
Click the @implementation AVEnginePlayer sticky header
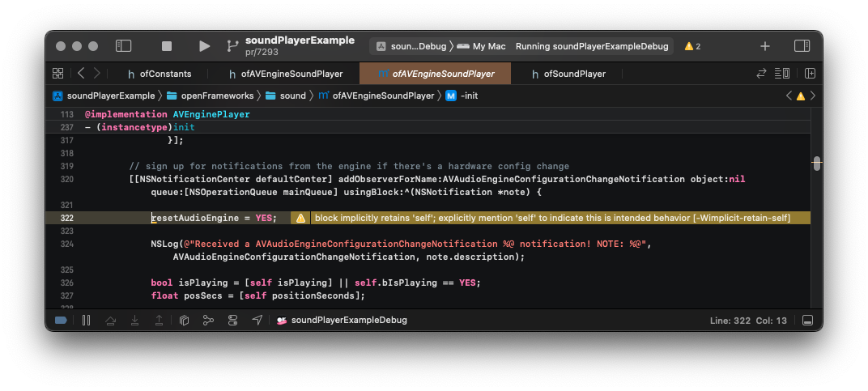167,115
